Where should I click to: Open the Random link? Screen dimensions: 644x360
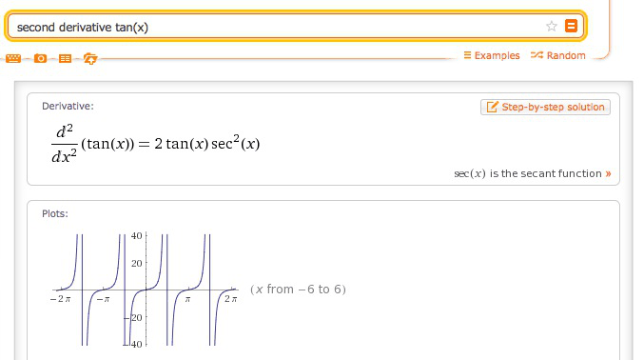[566, 55]
